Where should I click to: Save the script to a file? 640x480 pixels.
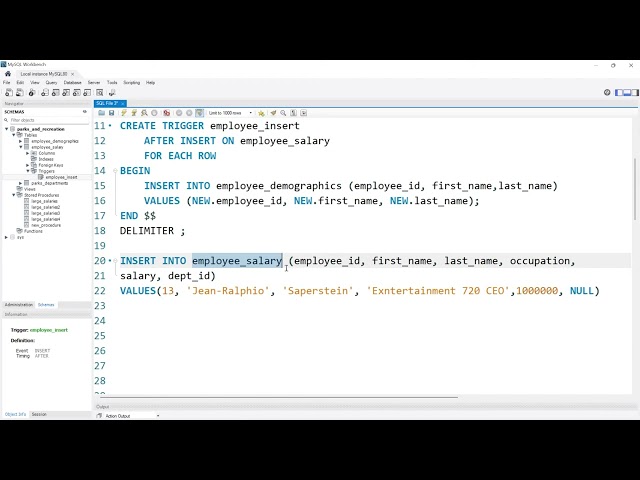[x=111, y=113]
